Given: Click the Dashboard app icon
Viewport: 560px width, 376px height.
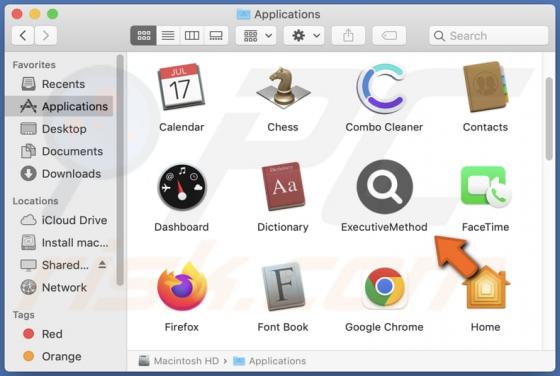Looking at the screenshot, I should (x=182, y=187).
